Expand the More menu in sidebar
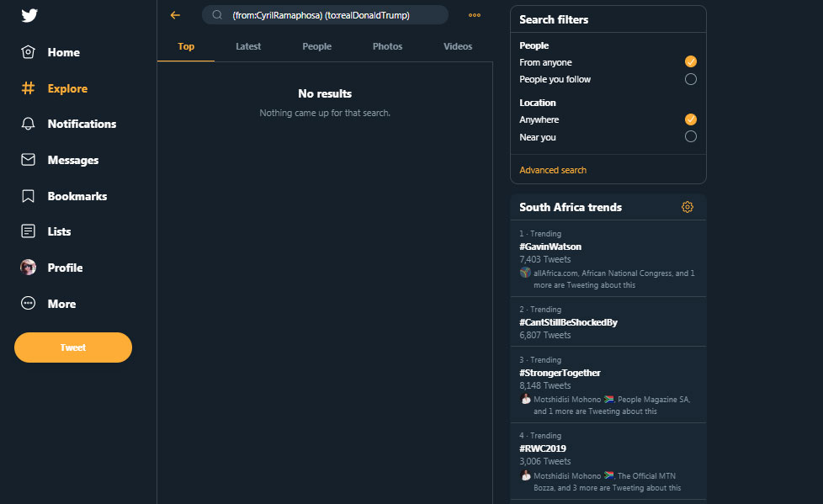This screenshot has width=823, height=504. 49,304
